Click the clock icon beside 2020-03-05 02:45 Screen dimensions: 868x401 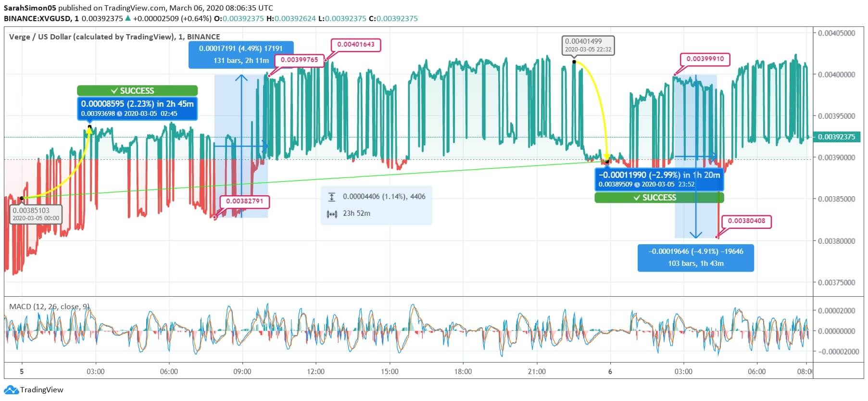coord(119,114)
